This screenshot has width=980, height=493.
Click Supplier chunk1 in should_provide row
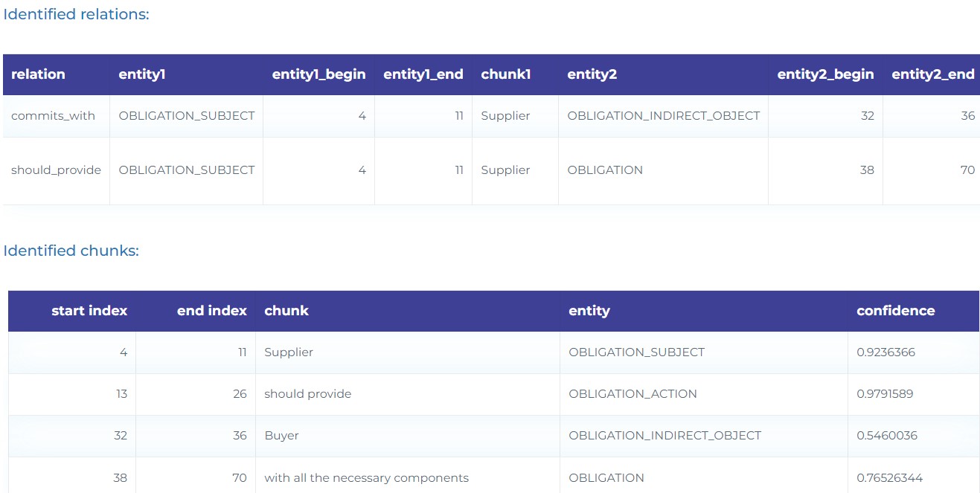[x=505, y=170]
